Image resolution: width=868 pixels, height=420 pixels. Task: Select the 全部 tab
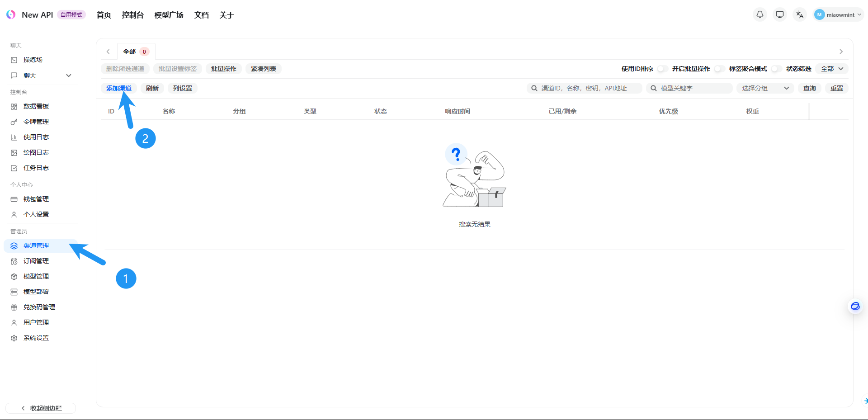pos(135,52)
